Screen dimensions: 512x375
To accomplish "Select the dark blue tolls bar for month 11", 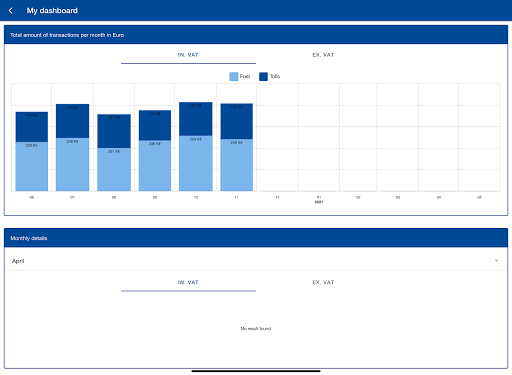I will [237, 121].
